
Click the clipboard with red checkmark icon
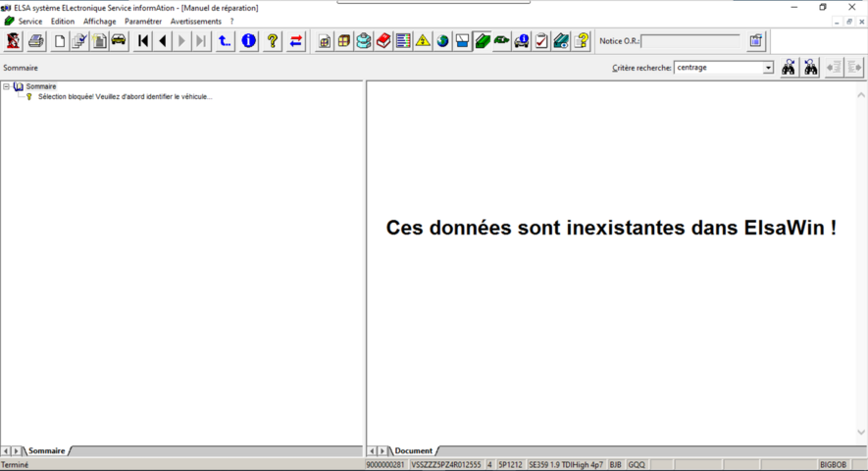point(541,41)
